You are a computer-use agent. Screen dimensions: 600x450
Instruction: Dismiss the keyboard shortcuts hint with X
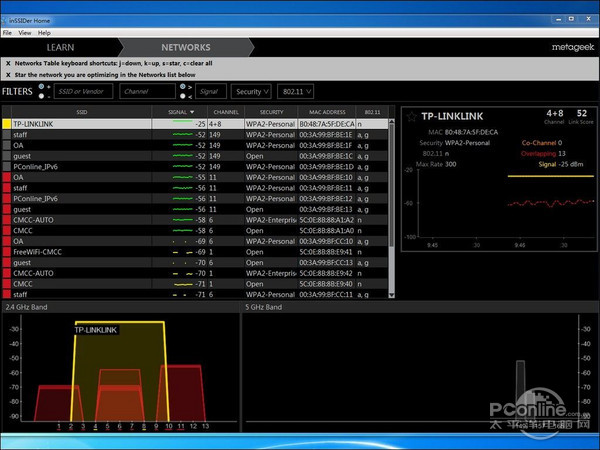(8, 62)
